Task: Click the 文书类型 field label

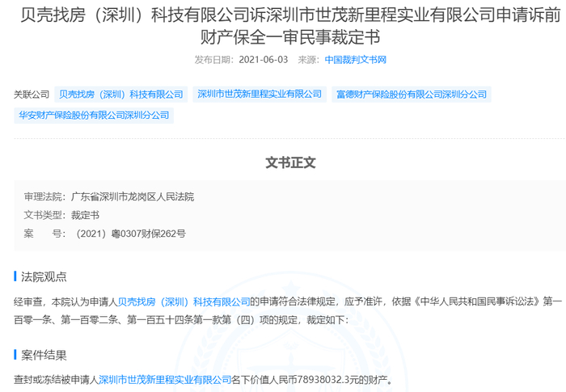Action: click(x=45, y=216)
